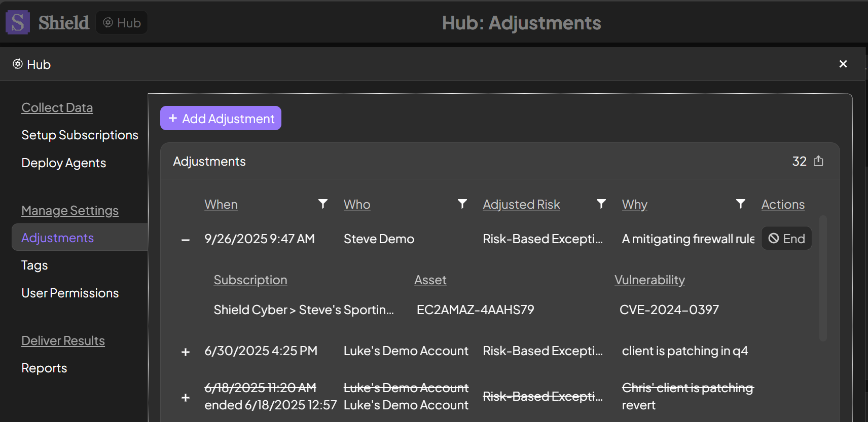This screenshot has height=422, width=868.
Task: Filter the When column
Action: tap(322, 204)
